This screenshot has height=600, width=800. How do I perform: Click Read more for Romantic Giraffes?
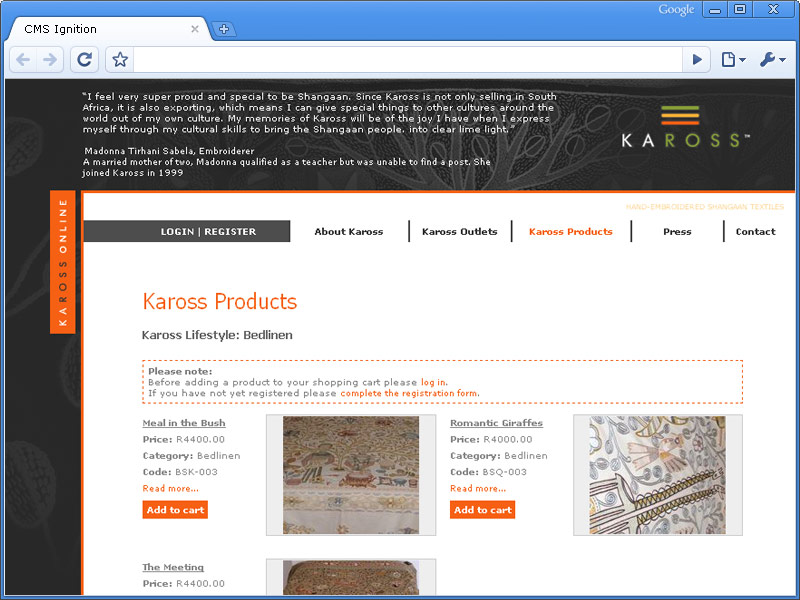coord(478,489)
